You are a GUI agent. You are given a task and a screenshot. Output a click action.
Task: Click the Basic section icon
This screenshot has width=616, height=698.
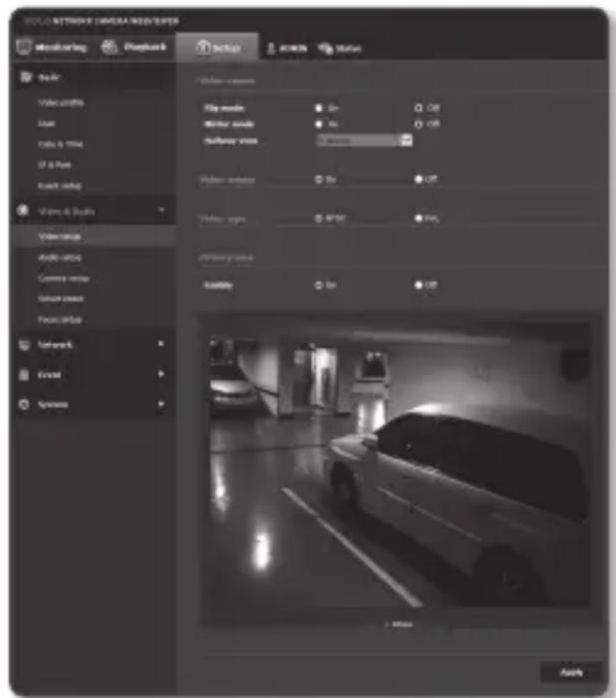point(26,77)
